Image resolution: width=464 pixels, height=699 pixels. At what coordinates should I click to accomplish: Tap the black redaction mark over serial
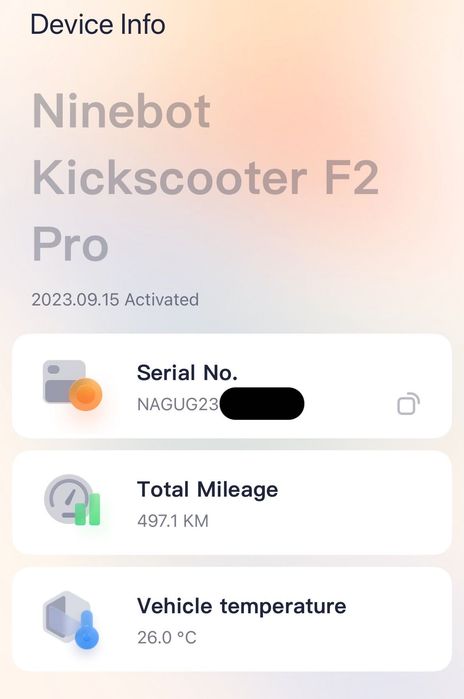262,403
